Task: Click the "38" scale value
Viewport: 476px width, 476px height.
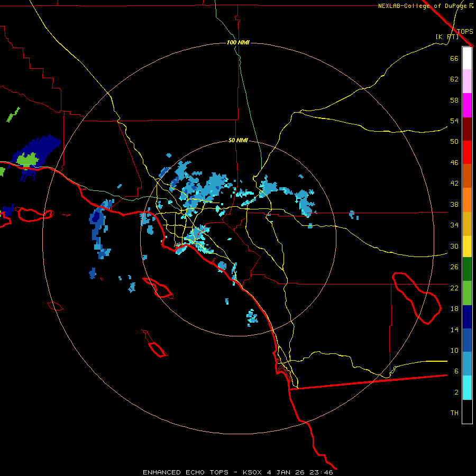Action: 454,204
